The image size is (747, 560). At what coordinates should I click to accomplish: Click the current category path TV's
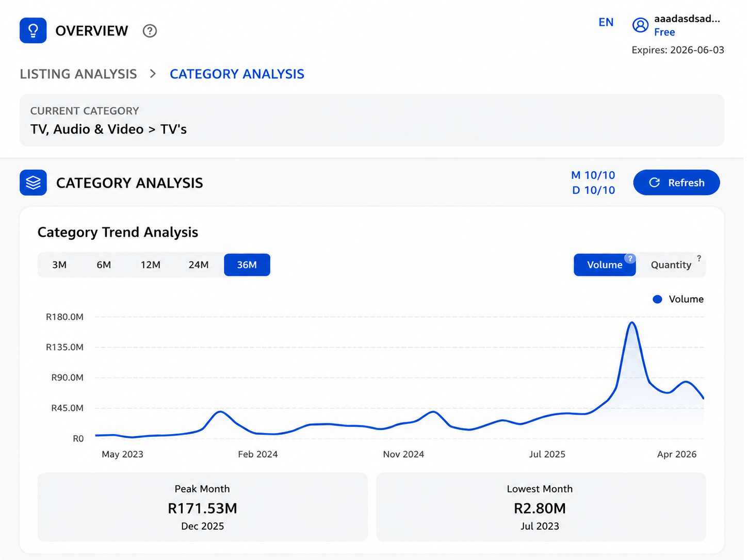[108, 129]
